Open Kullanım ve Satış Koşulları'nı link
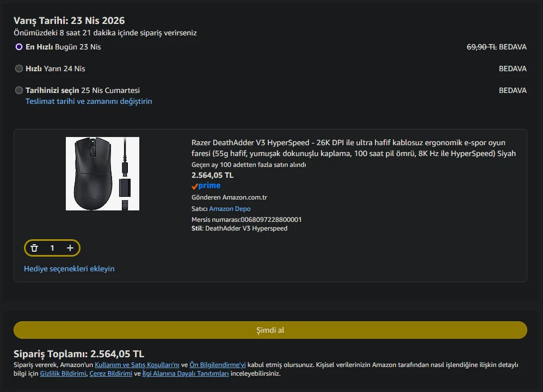 click(137, 365)
